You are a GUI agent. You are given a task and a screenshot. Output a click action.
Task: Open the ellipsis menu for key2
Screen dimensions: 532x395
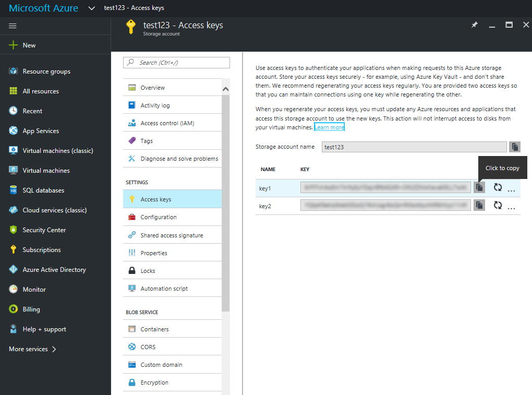[x=511, y=208]
